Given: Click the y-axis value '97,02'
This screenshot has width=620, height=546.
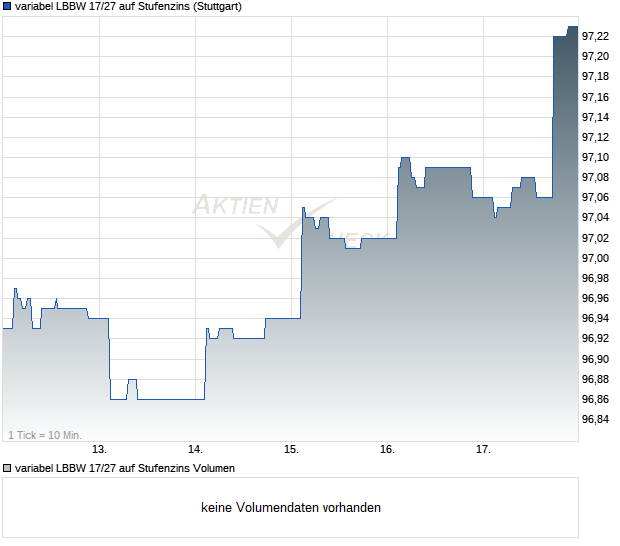Looking at the screenshot, I should [x=595, y=238].
